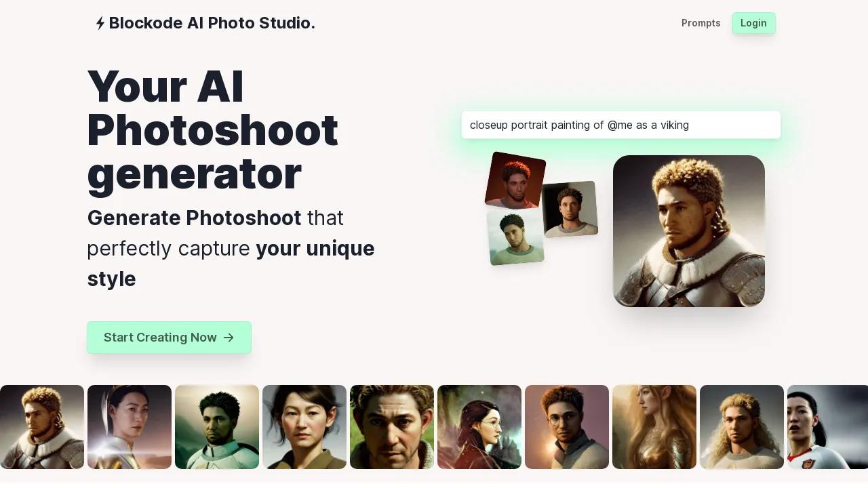Open the soccer player gallery image
This screenshot has width=868, height=488.
pyautogui.click(x=827, y=427)
